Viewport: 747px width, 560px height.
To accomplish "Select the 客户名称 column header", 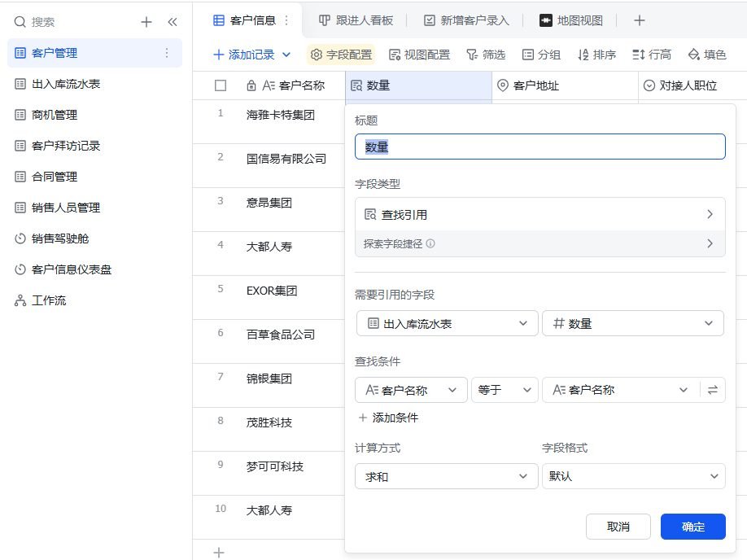I will click(294, 85).
